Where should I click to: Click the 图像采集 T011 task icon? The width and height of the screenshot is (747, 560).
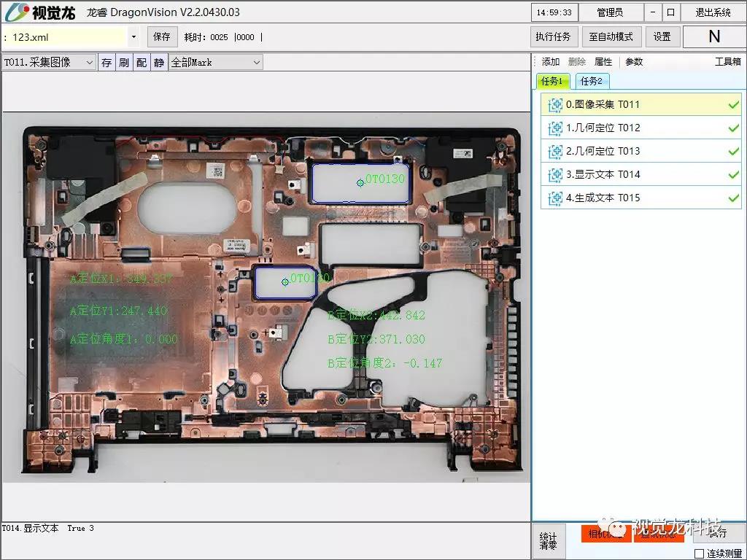tap(555, 105)
